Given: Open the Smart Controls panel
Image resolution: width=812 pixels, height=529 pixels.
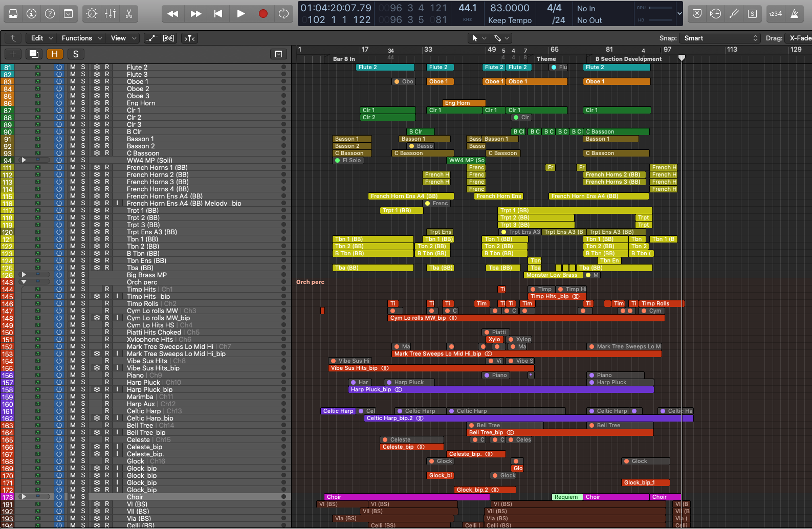Looking at the screenshot, I should click(x=92, y=14).
